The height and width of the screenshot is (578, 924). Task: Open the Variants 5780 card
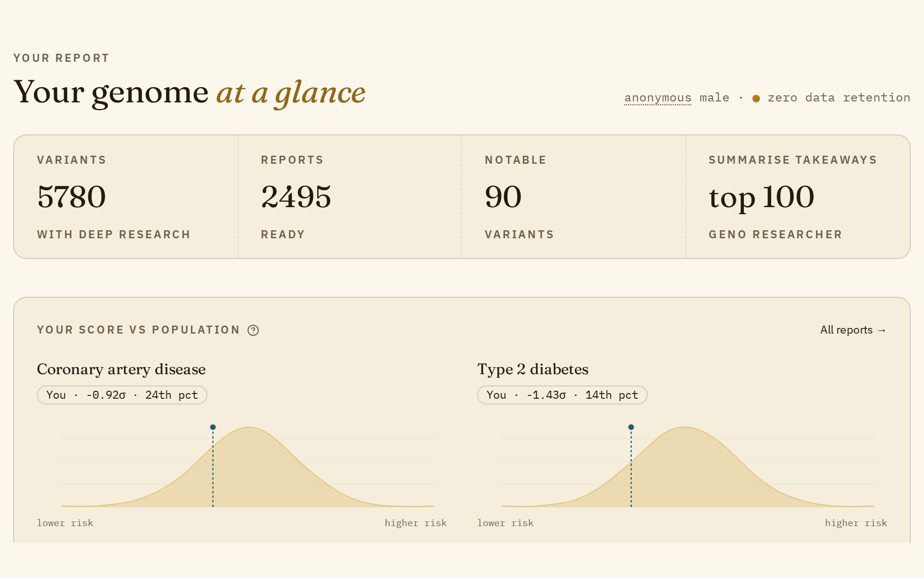click(x=126, y=197)
